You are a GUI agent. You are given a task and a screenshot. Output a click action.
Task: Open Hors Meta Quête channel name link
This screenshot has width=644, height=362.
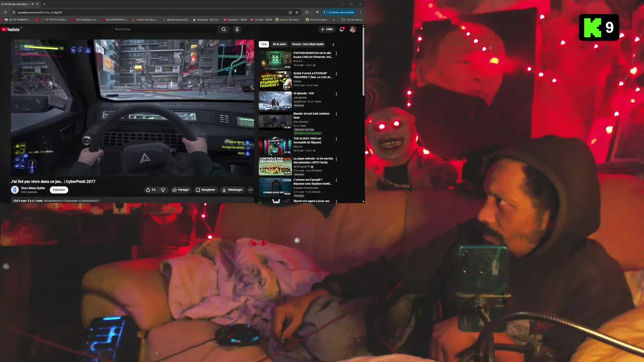(33, 188)
